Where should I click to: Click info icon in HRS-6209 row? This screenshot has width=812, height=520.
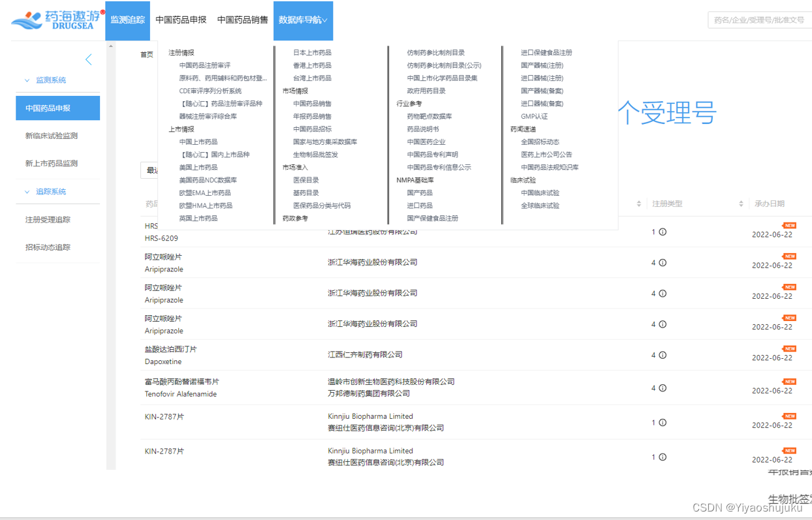point(663,232)
